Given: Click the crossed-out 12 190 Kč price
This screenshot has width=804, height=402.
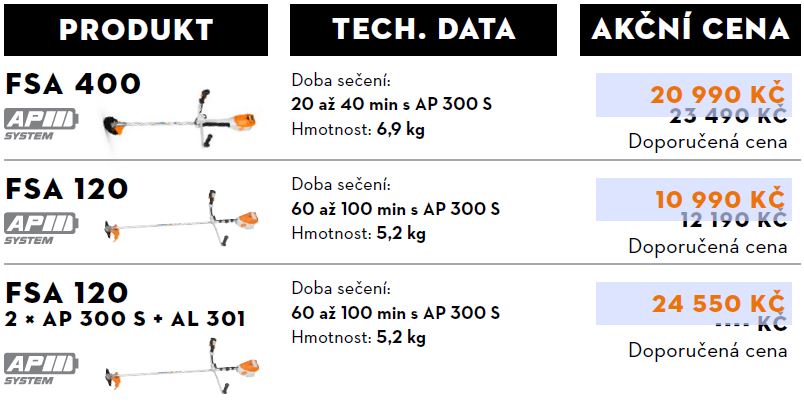Looking at the screenshot, I should tap(733, 220).
